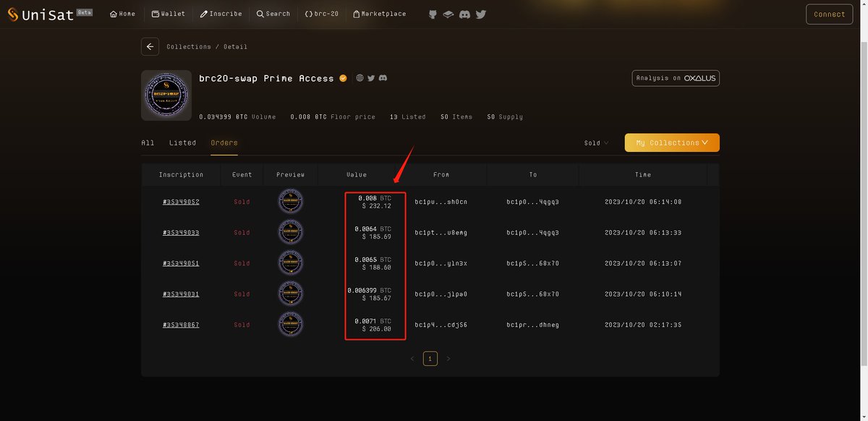Screen dimensions: 868x421
Task: Click the Inscription column header
Action: pos(181,175)
